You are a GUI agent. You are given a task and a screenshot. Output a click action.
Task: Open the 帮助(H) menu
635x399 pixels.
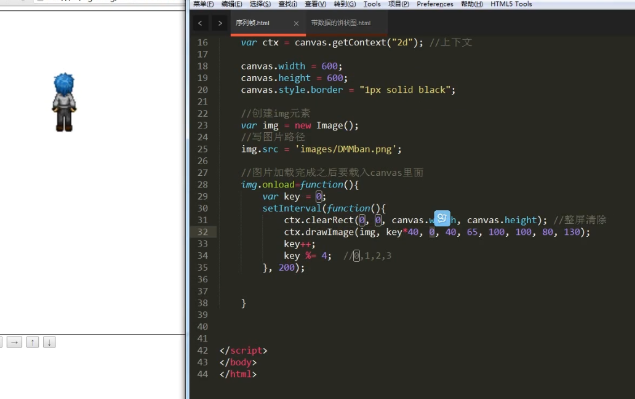point(472,4)
